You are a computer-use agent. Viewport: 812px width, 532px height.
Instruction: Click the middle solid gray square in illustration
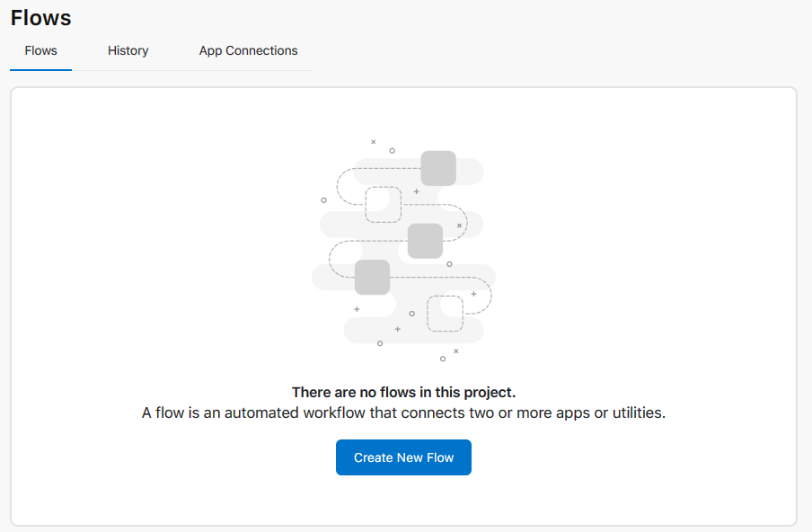tap(425, 241)
